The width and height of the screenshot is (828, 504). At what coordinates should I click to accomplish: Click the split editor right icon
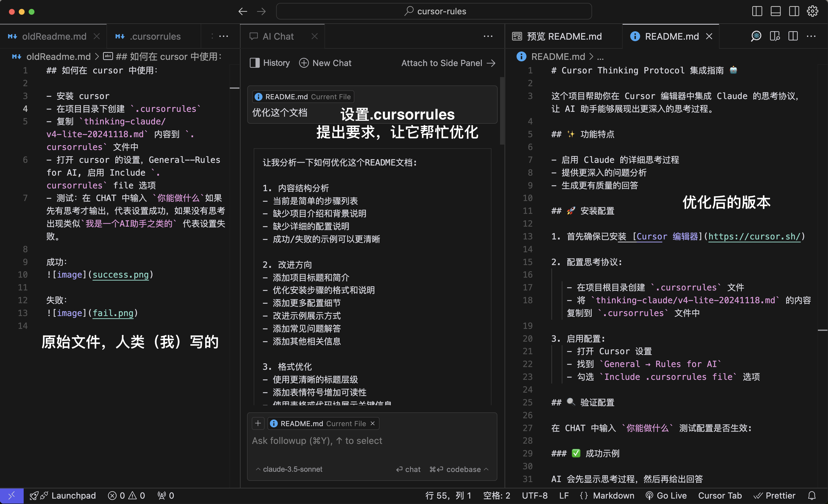(793, 36)
